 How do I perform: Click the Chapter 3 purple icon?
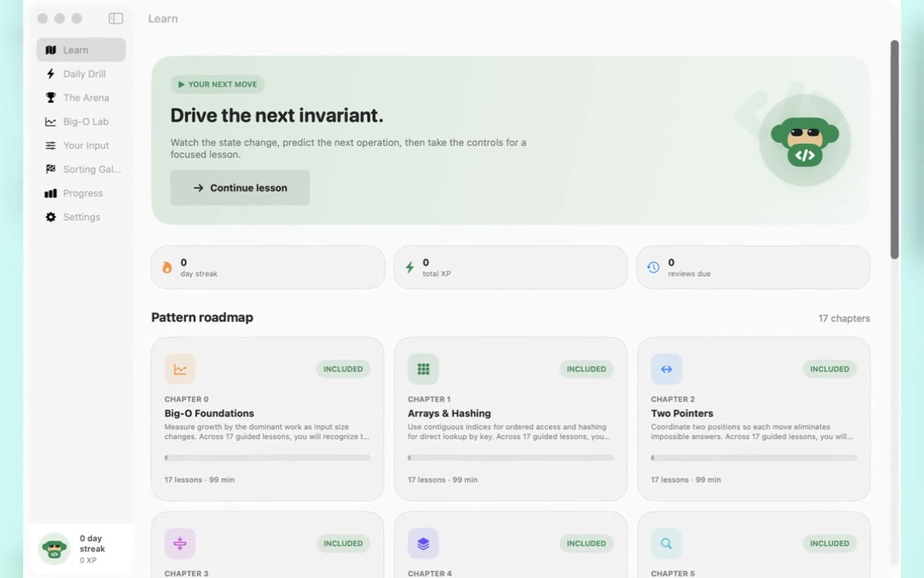coord(180,544)
